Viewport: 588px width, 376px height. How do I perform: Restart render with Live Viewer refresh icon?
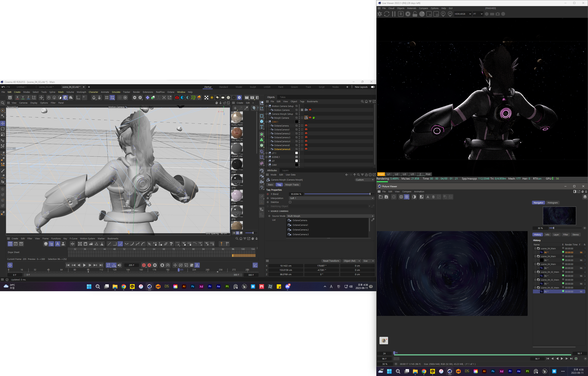(387, 14)
